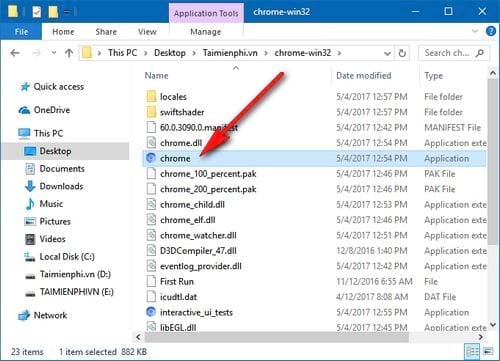Click Desktop in the address breadcrumb
Screen dimensions: 500x361
[170, 53]
